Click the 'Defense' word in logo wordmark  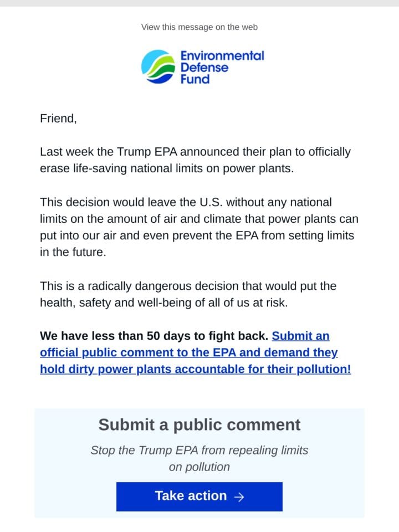tap(204, 67)
